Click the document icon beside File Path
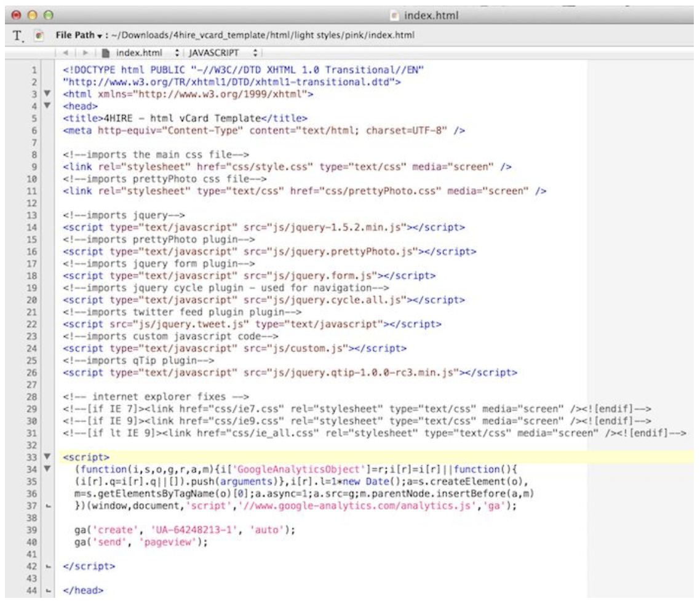This screenshot has width=700, height=604. [39, 36]
